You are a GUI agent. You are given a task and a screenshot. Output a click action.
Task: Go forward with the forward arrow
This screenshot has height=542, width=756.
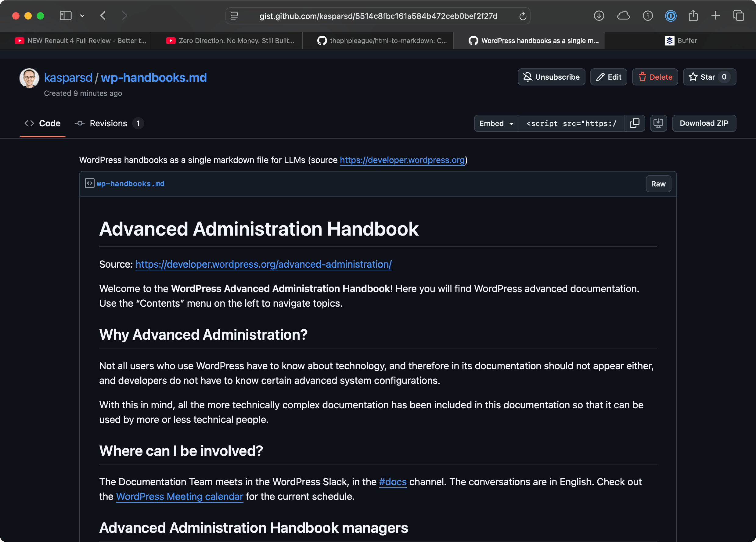pos(125,16)
